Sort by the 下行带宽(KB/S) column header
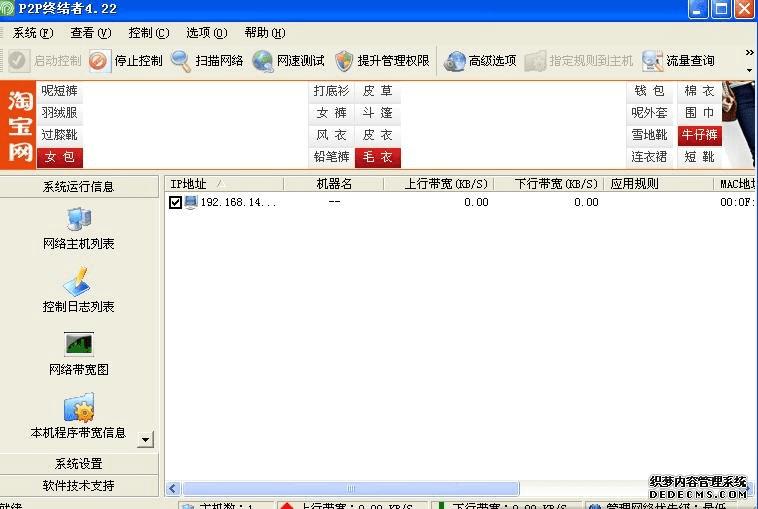758x509 pixels. (549, 184)
